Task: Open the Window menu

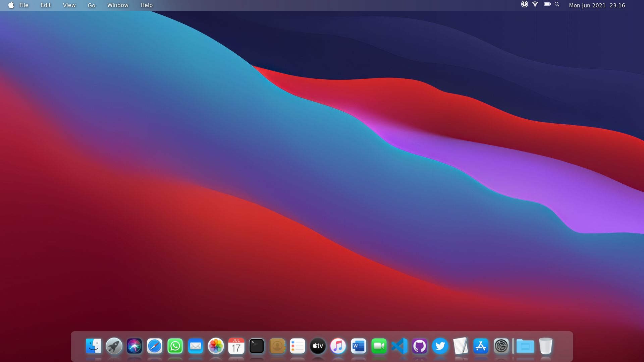Action: [117, 5]
